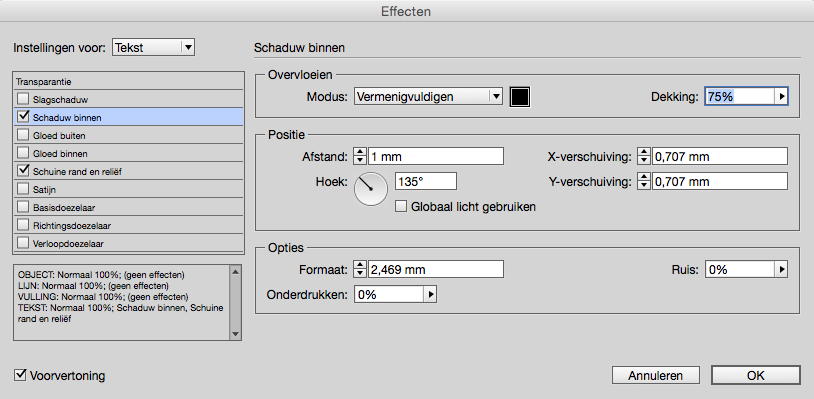The width and height of the screenshot is (814, 399).
Task: Increase Formaat with up stepper arrow
Action: tap(360, 265)
